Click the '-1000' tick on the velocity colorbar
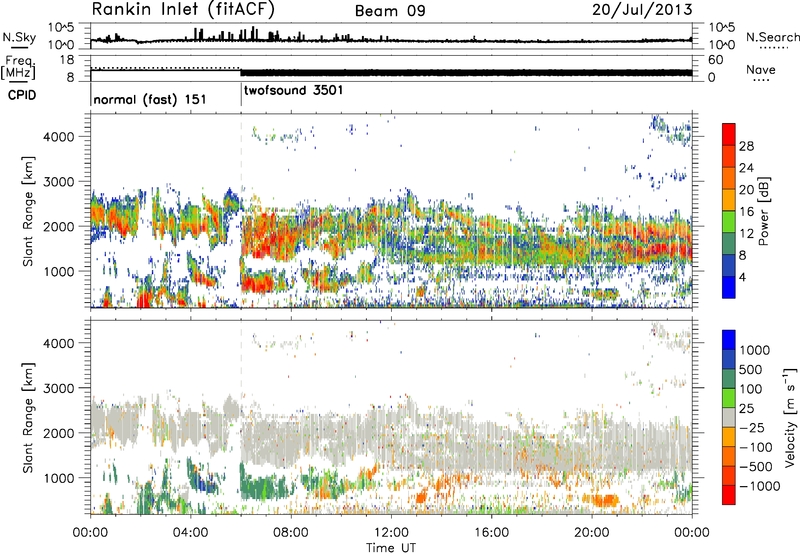800x554 pixels. pyautogui.click(x=759, y=486)
